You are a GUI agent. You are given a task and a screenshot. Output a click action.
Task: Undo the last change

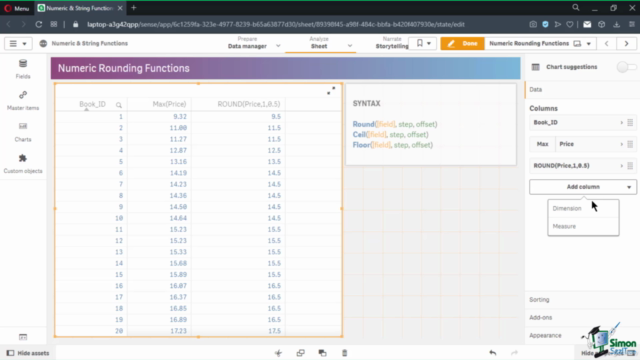point(493,353)
